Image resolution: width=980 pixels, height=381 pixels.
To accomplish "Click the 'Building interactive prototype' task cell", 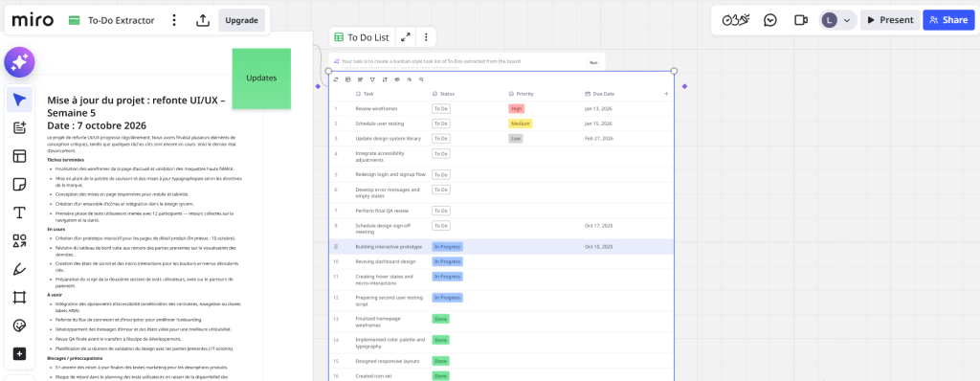I will [388, 247].
